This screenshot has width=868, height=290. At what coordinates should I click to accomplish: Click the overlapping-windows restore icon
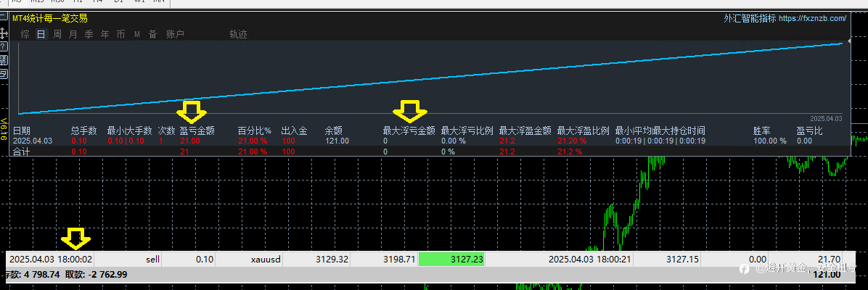point(4,73)
